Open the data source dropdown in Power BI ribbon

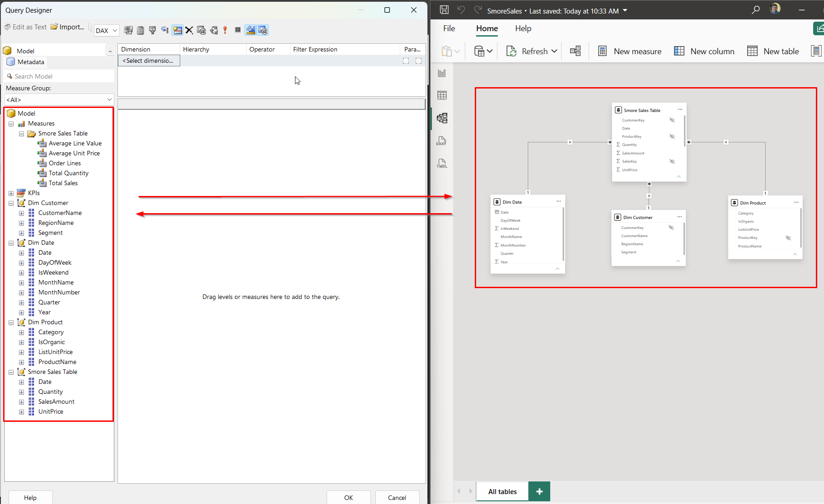483,51
